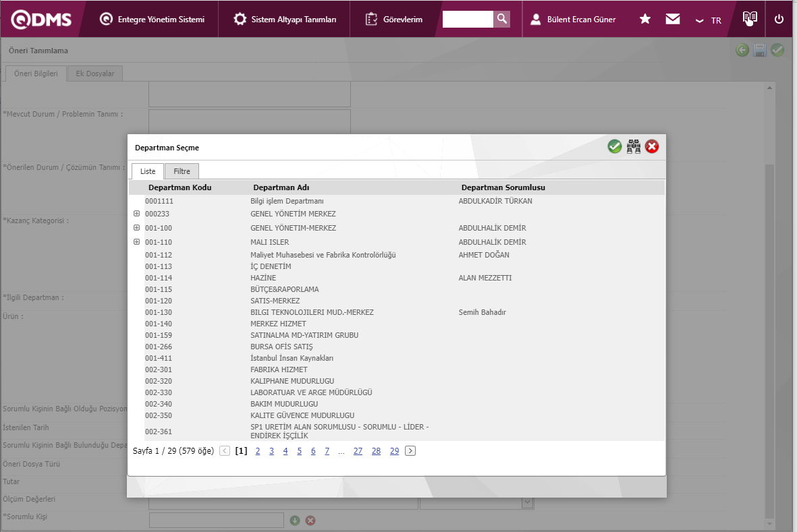The width and height of the screenshot is (797, 532).
Task: Open the Görevlerim menu
Action: pos(394,20)
